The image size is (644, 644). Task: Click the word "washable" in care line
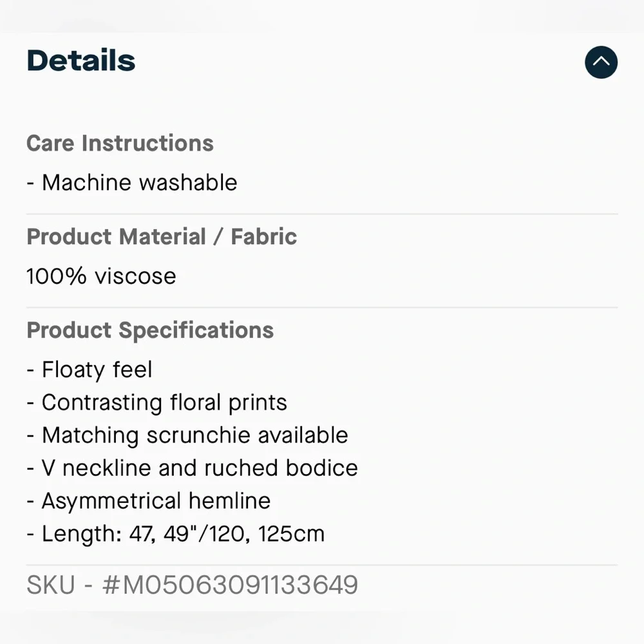click(189, 183)
